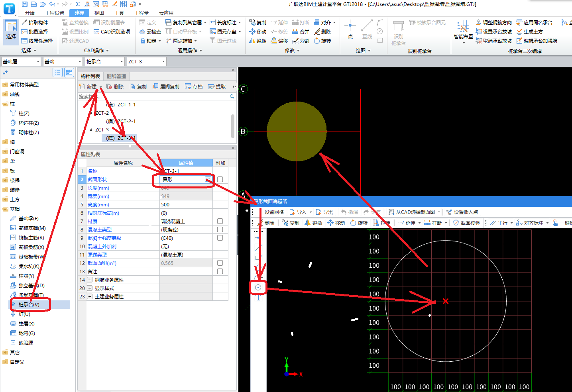Select 筏板基础(M) in the tree

(32, 228)
